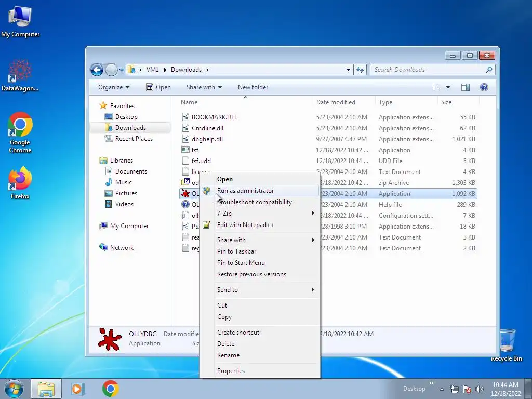The width and height of the screenshot is (532, 399).
Task: Click the Forward navigation arrow button
Action: [x=111, y=70]
